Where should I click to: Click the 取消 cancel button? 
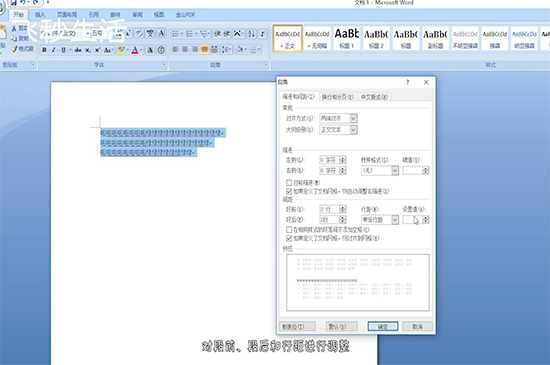tap(417, 326)
